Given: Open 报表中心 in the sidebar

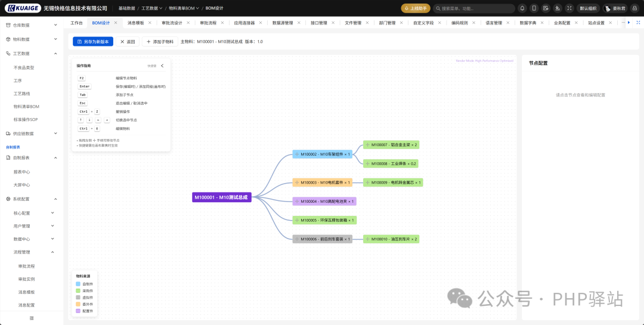Looking at the screenshot, I should tap(22, 172).
